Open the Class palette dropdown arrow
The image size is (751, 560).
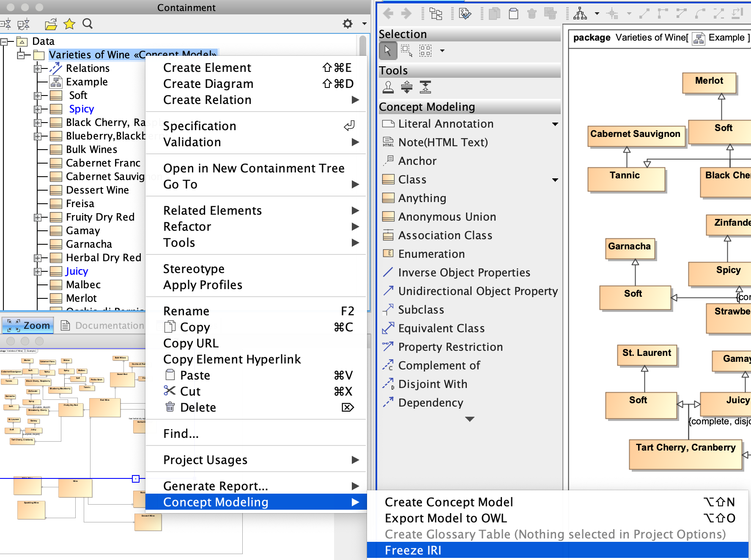(555, 180)
